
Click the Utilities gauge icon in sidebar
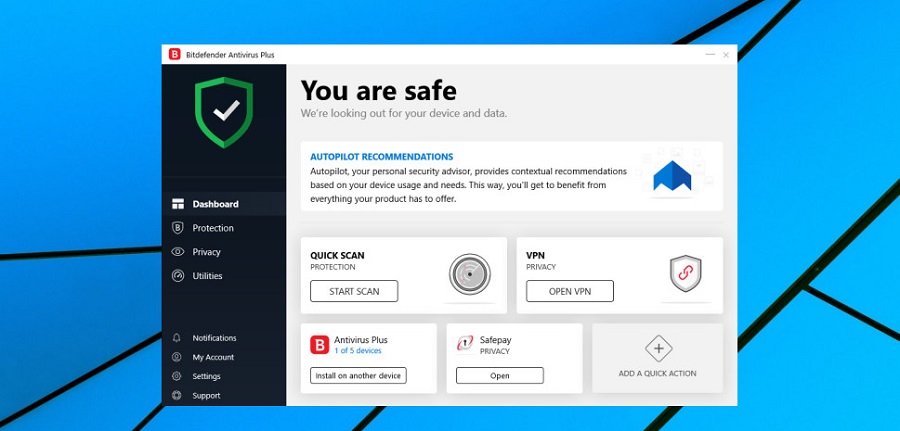[x=178, y=275]
